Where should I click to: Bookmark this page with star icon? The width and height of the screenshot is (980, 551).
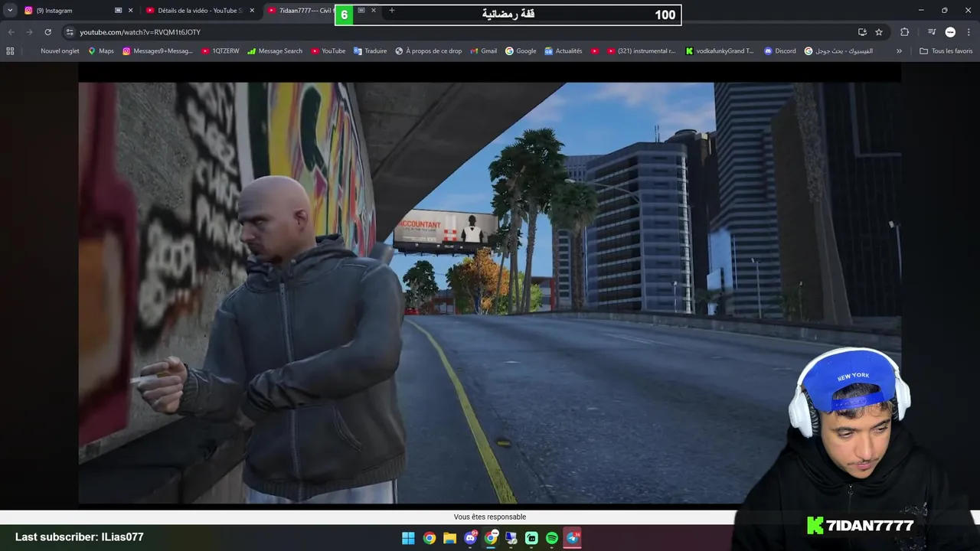879,32
